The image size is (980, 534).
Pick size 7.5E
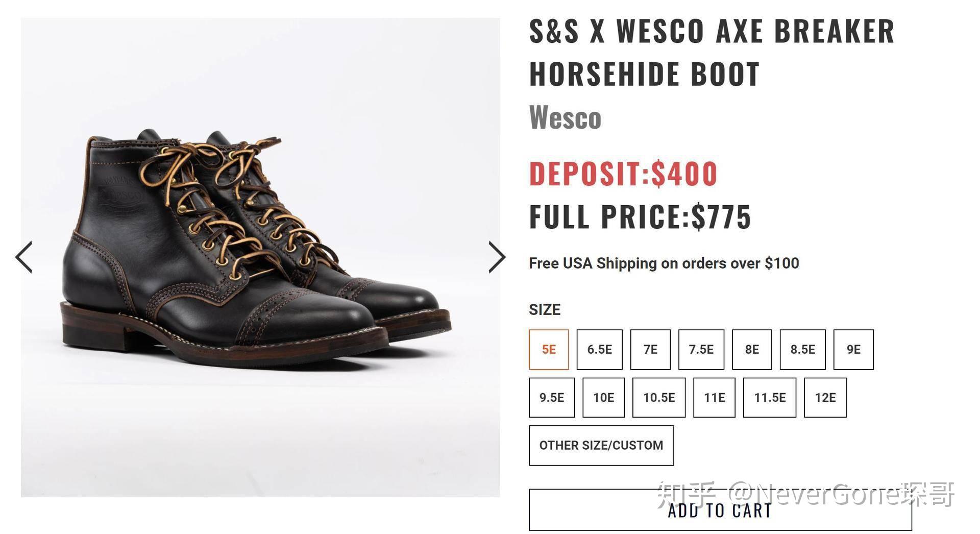[701, 350]
